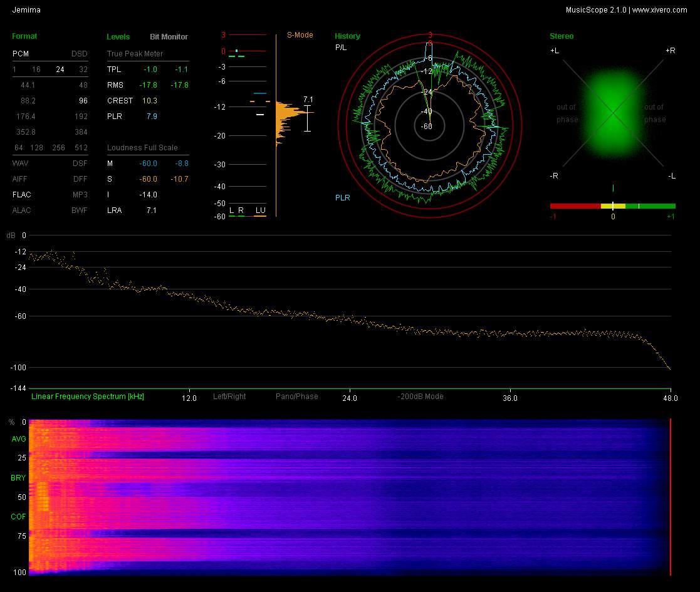
Task: Toggle the PLR history trace
Action: pyautogui.click(x=342, y=198)
